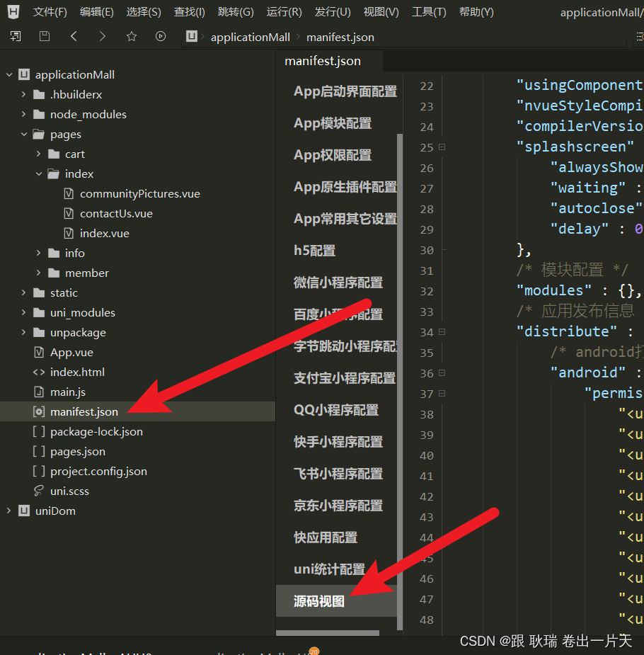Click the package-lock.json bracket icon
Screen dimensions: 644x655
point(39,431)
